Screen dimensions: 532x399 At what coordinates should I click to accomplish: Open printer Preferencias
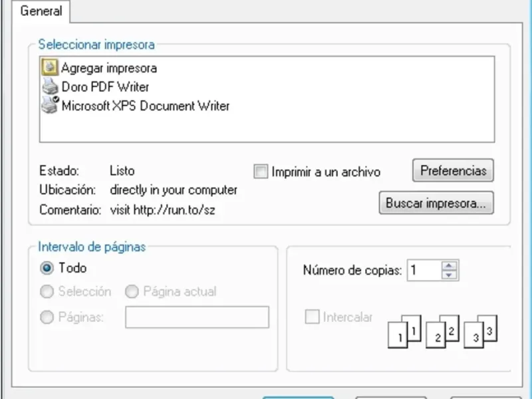[453, 170]
